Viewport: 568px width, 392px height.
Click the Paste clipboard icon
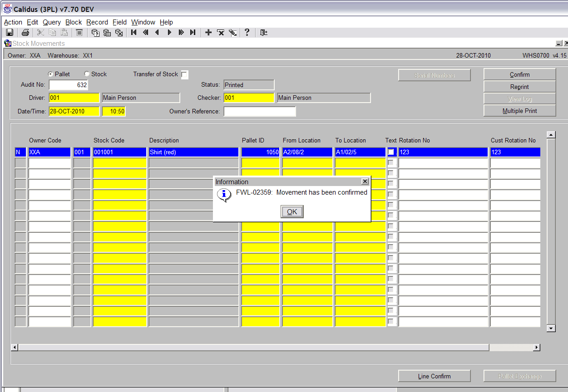tap(64, 32)
